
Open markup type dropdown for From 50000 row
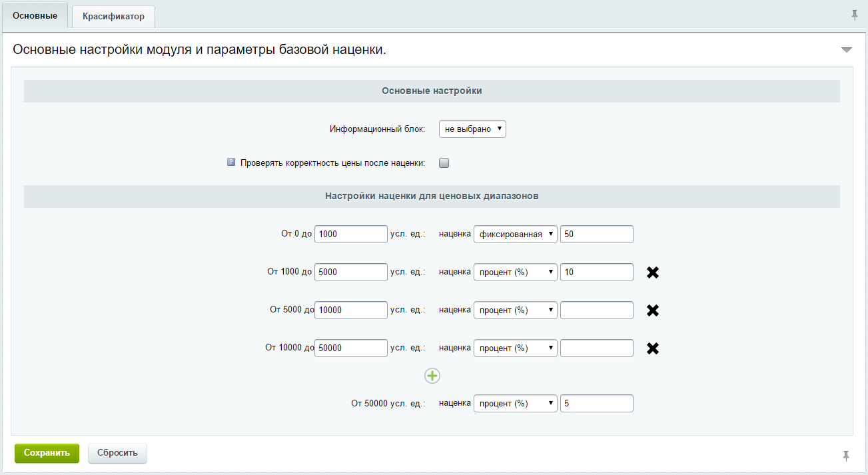click(515, 404)
